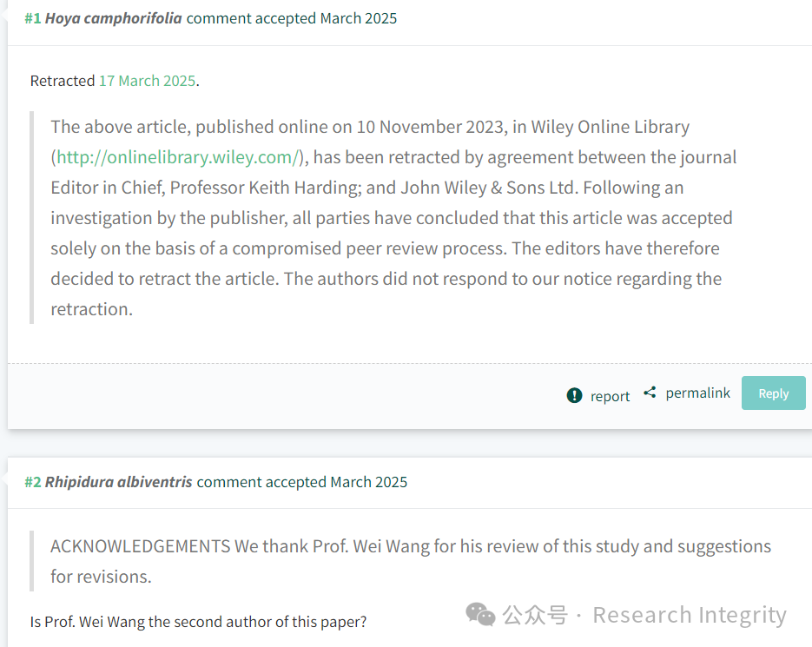Click the report exclamation icon
The image size is (812, 647).
click(x=574, y=395)
